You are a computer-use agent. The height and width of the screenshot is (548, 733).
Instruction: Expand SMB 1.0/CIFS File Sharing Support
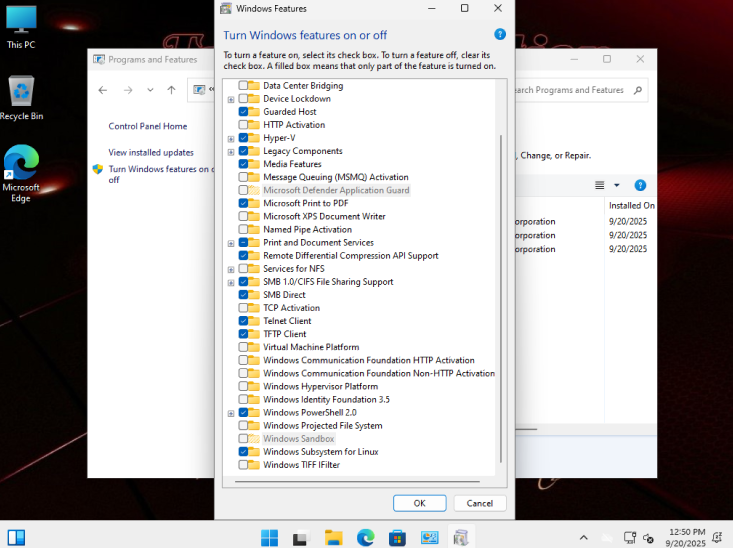[x=231, y=283]
